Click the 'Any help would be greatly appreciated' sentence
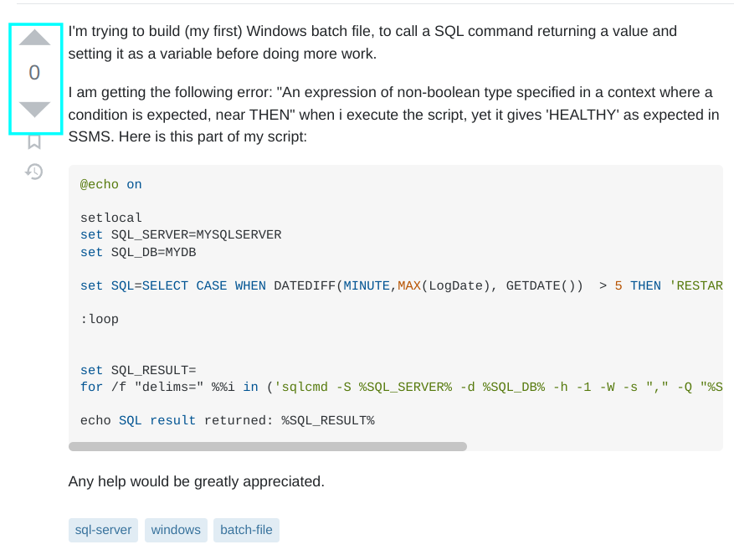 click(197, 482)
